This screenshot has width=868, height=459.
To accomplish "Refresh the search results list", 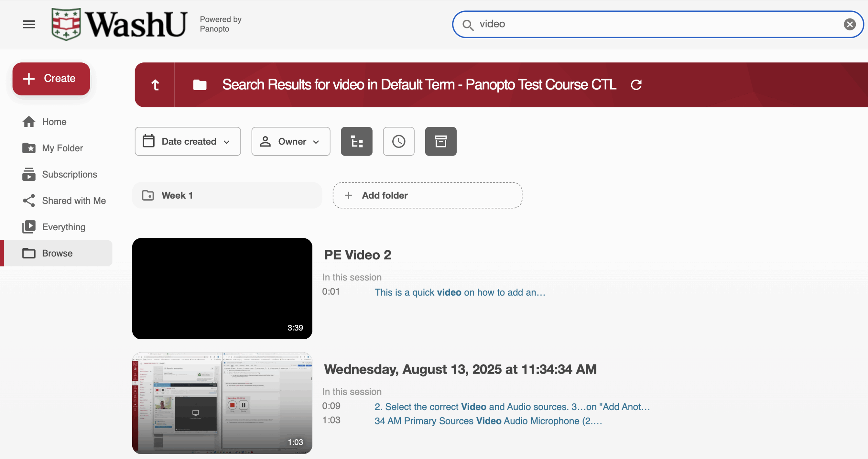I will (x=636, y=85).
